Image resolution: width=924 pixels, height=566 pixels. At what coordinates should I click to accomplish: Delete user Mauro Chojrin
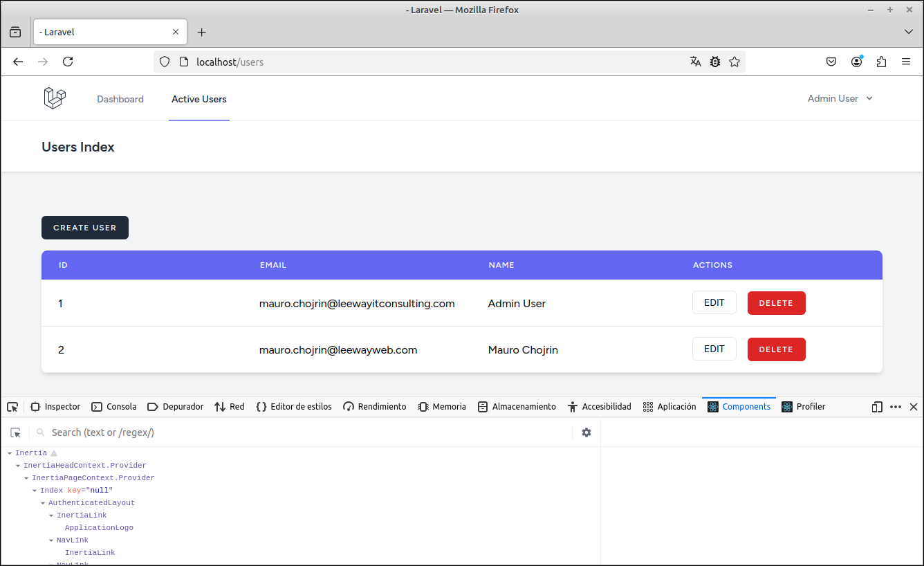[x=776, y=349]
